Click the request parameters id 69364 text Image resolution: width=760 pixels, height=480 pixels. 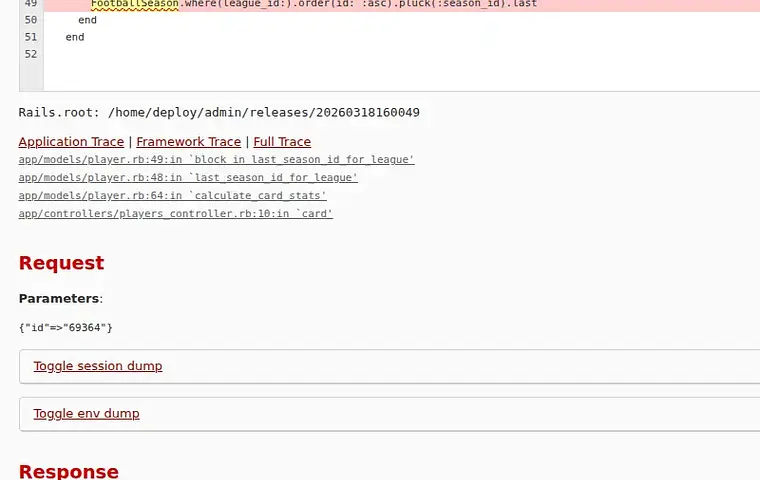pyautogui.click(x=65, y=327)
